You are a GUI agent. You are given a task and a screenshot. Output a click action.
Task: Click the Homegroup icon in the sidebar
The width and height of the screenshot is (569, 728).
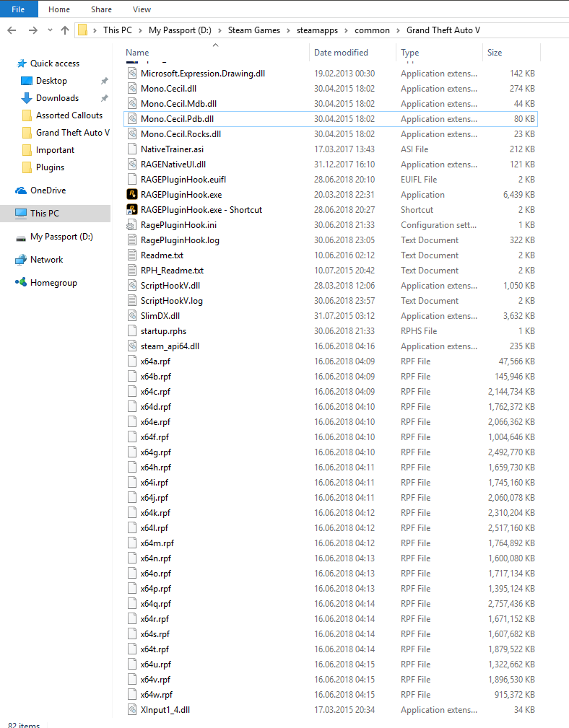click(21, 282)
